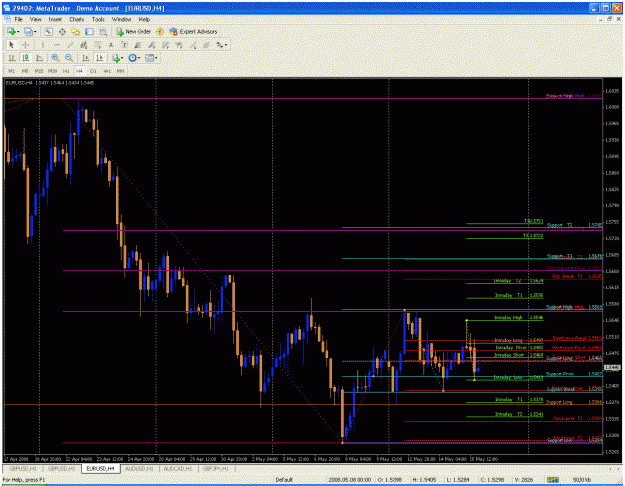Viewport: 625px width, 486px height.
Task: Toggle Chart Shift from right border
Action: click(x=100, y=58)
